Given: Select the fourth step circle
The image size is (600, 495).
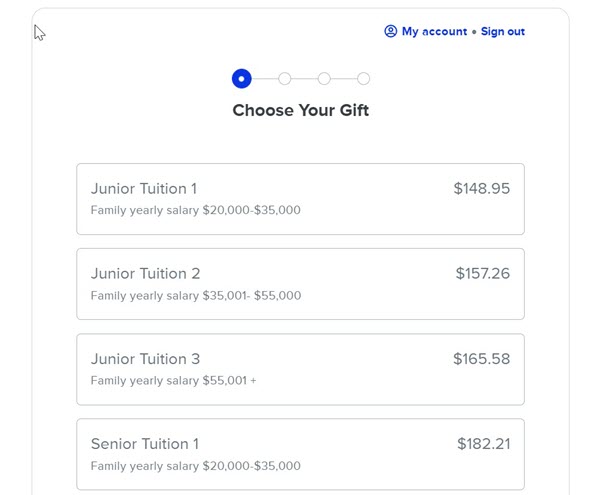Looking at the screenshot, I should click(x=363, y=78).
